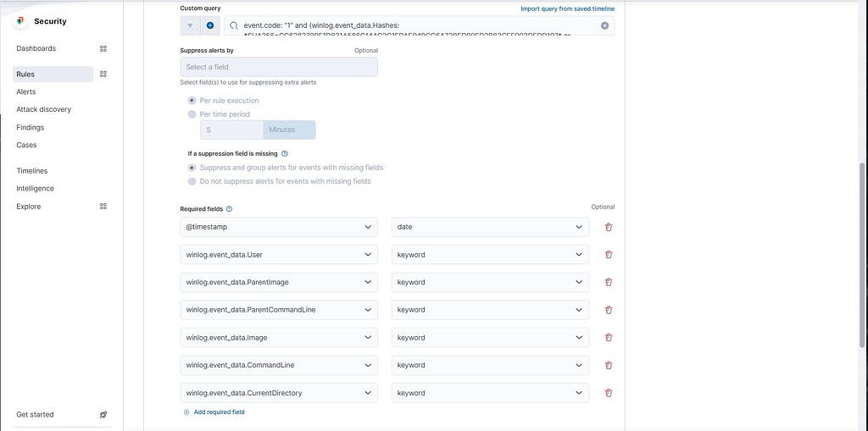Open keyword type dropdown for CurrentDirectory row
868x431 pixels.
point(490,393)
